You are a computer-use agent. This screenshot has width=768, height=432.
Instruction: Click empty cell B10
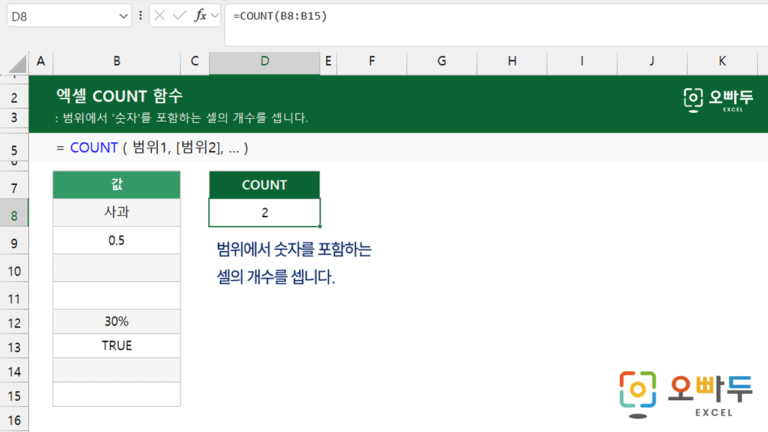[117, 268]
